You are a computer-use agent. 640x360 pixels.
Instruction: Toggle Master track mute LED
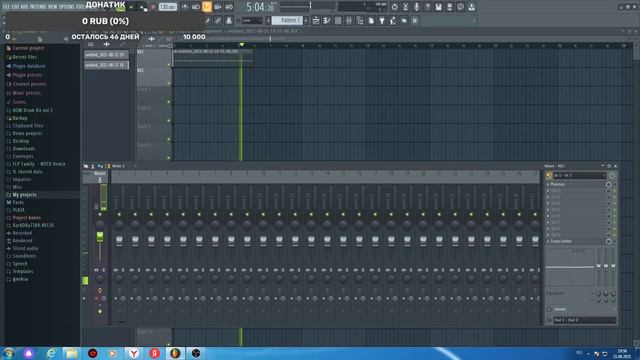(x=100, y=214)
